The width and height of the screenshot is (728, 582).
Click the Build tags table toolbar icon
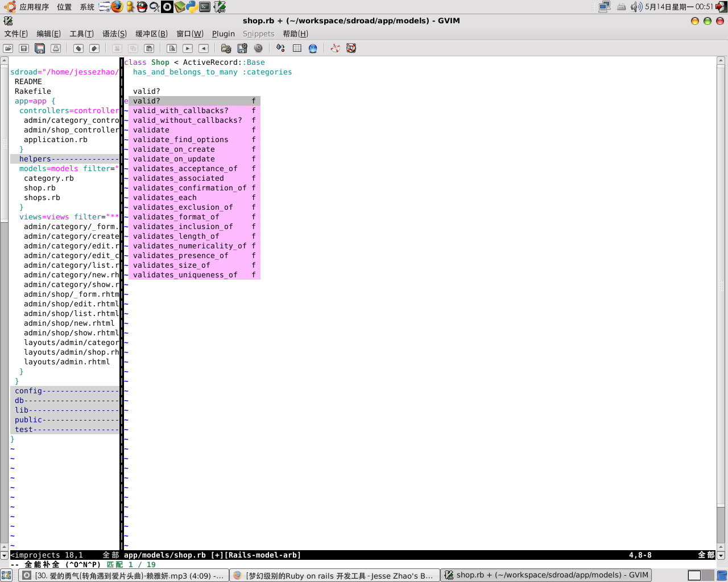coord(297,48)
